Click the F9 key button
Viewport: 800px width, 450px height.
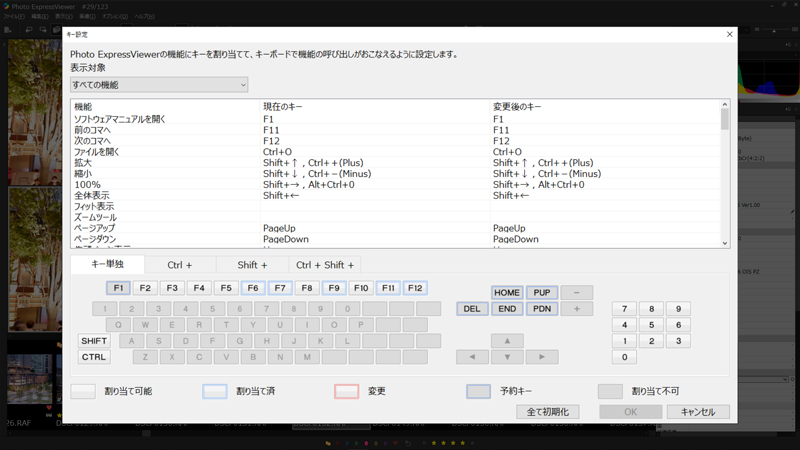(334, 288)
